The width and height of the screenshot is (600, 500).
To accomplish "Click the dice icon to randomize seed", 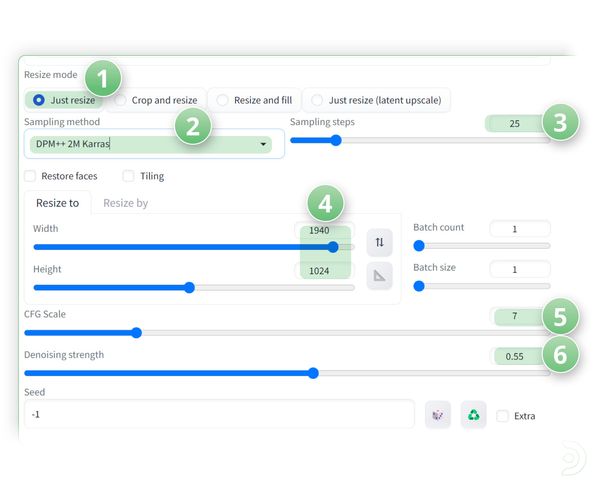I will 437,415.
